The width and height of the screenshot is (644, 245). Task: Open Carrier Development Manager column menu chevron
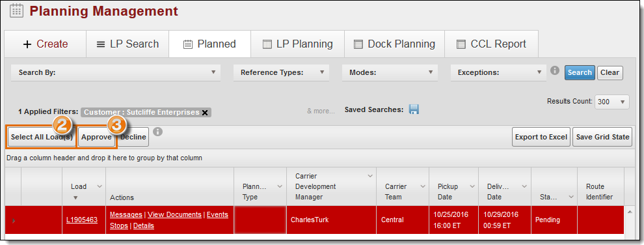point(369,177)
